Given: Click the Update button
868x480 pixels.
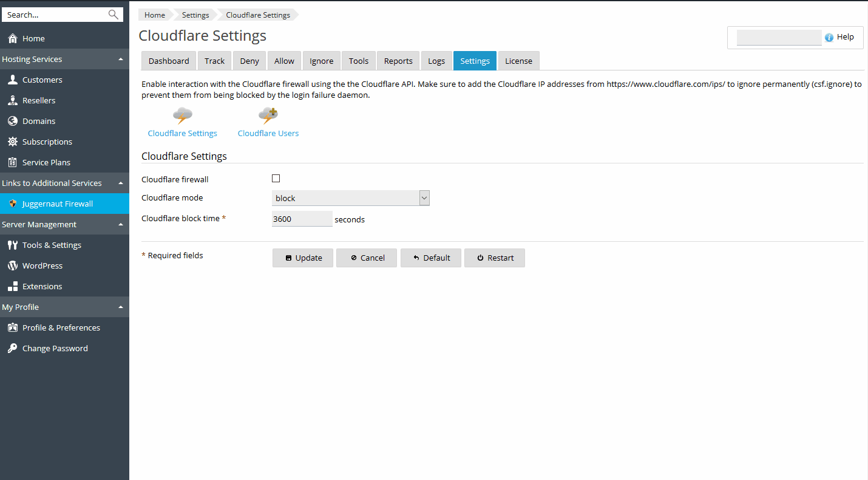Looking at the screenshot, I should coord(303,258).
